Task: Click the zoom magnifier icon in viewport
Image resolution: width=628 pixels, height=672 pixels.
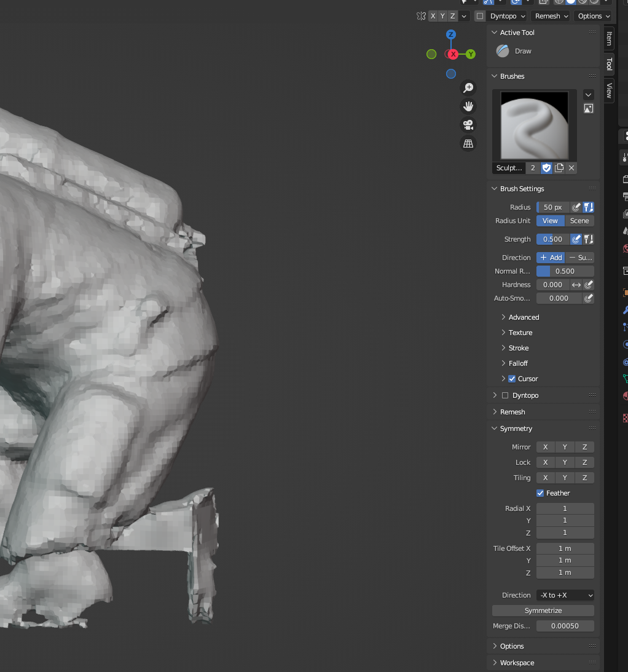Action: tap(468, 88)
